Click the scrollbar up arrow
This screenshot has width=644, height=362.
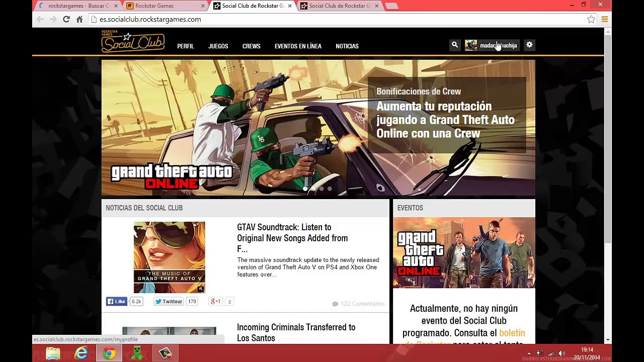point(608,31)
